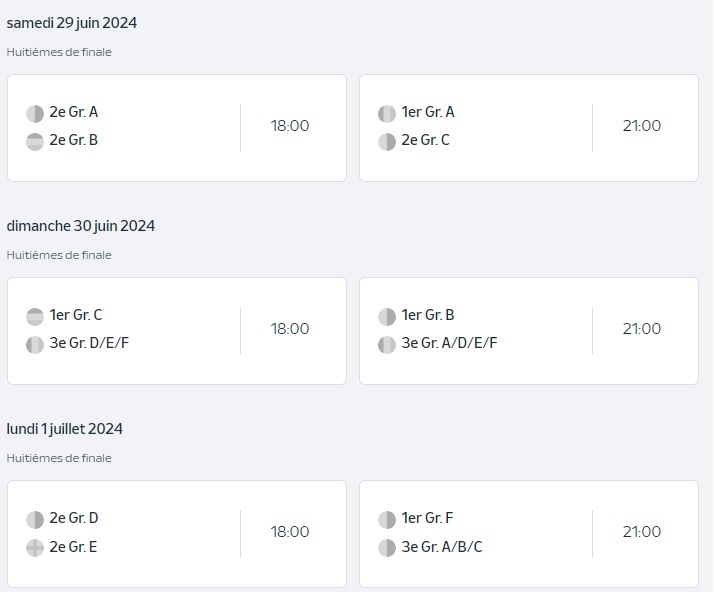Viewport: 714px width, 592px height.
Task: Click the lundi 1 juillet 2024 heading
Action: click(64, 429)
